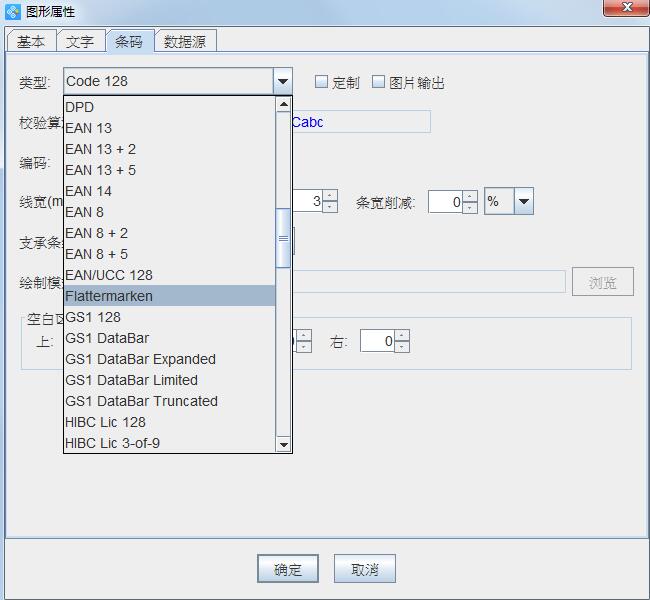Decrease the 条宽削减 spinner value
Screen dimensions: 650x600
click(470, 207)
